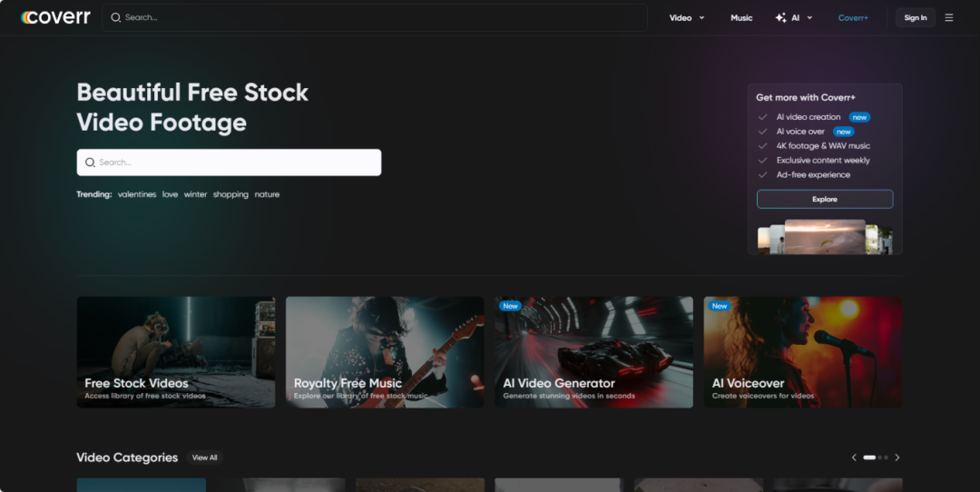980x492 pixels.
Task: Click the Video Categories heading
Action: tap(127, 458)
